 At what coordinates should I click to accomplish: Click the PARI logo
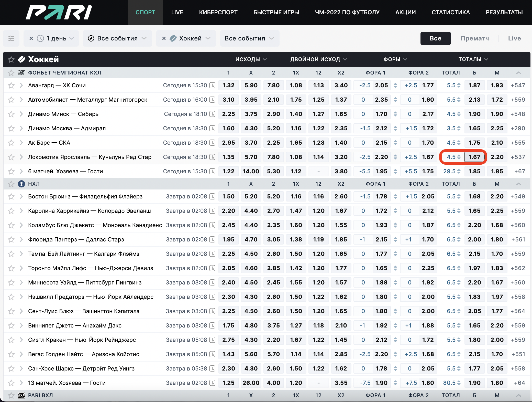(x=59, y=12)
